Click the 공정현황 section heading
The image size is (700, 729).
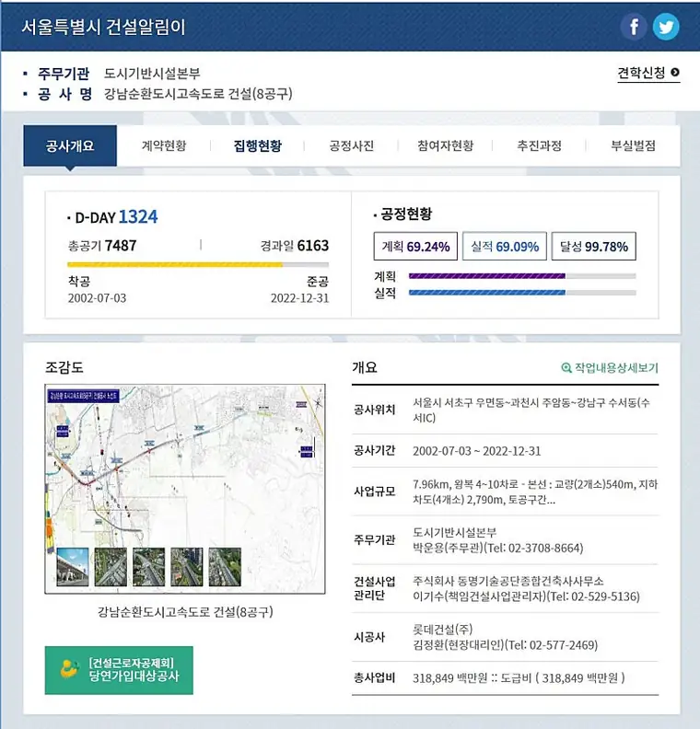(x=406, y=214)
